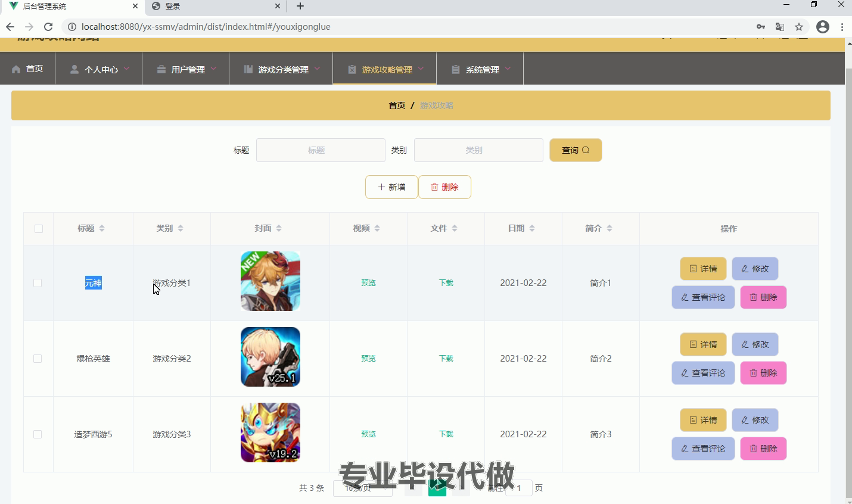Sort by the 视频 column arrows
The height and width of the screenshot is (504, 852).
coord(377,229)
